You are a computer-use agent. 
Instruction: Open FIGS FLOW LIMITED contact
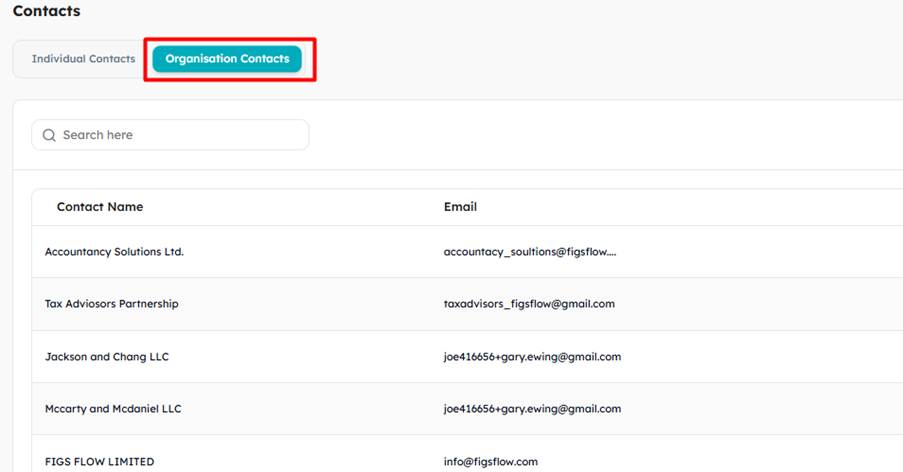[100, 462]
